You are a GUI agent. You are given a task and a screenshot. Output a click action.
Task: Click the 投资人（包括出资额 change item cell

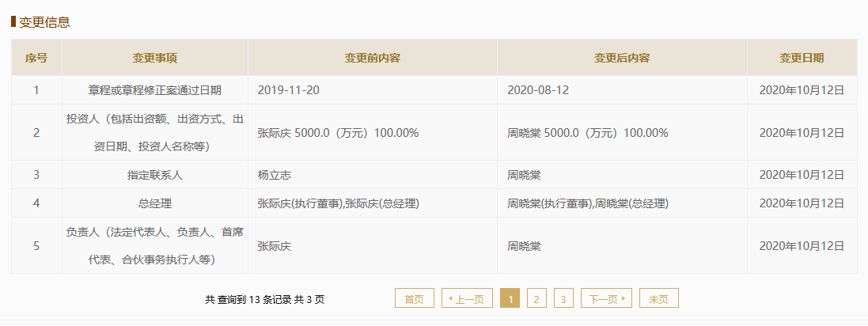click(x=155, y=132)
